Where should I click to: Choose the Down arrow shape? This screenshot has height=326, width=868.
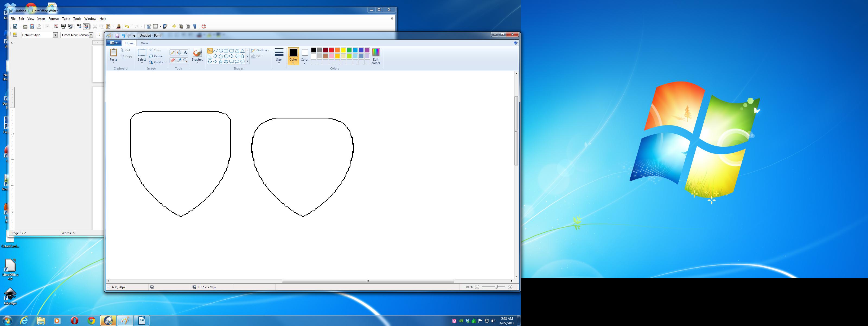tap(210, 62)
